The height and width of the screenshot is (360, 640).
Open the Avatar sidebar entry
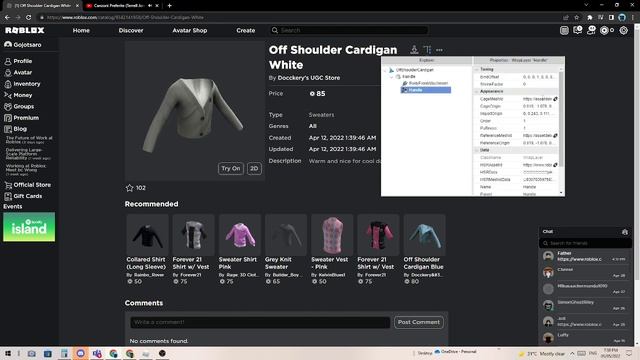pos(18,72)
